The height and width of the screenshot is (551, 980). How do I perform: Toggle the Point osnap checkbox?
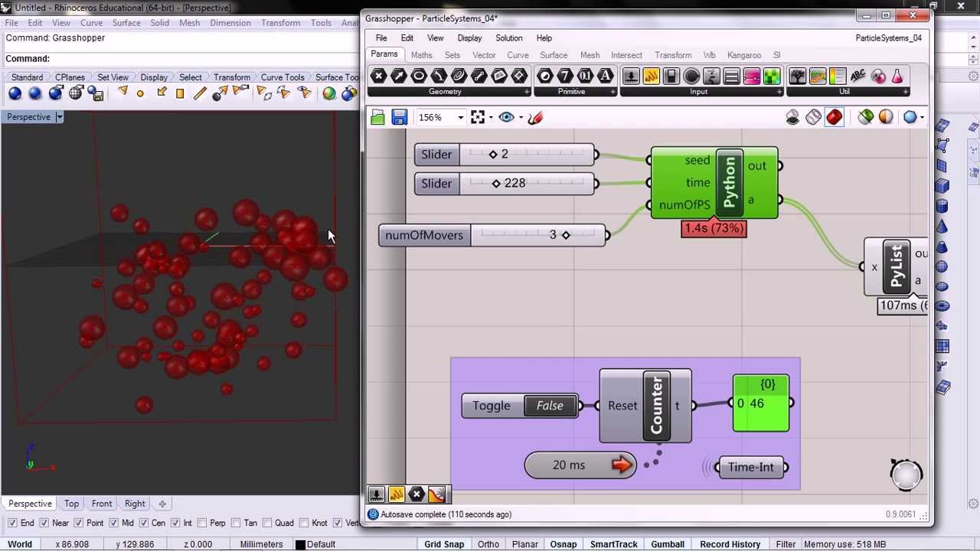79,523
